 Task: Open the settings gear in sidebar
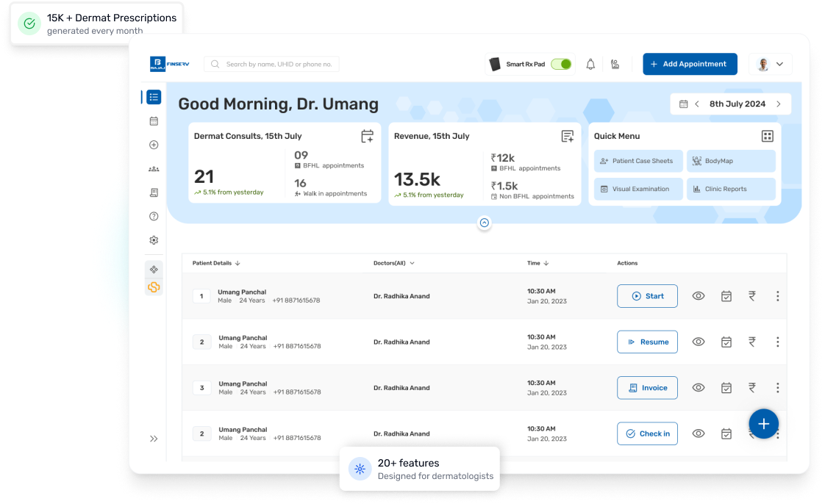(x=154, y=240)
